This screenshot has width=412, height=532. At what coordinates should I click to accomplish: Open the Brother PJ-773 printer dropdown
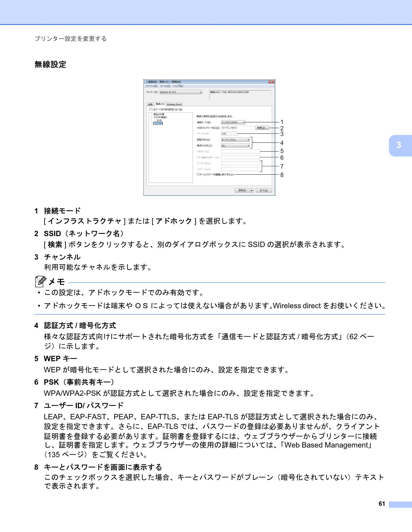pos(181,92)
